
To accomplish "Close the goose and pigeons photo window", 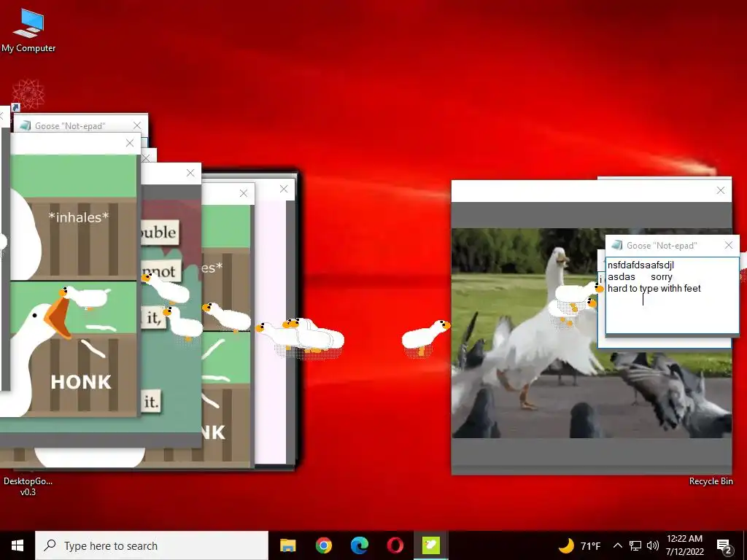I will pos(720,190).
